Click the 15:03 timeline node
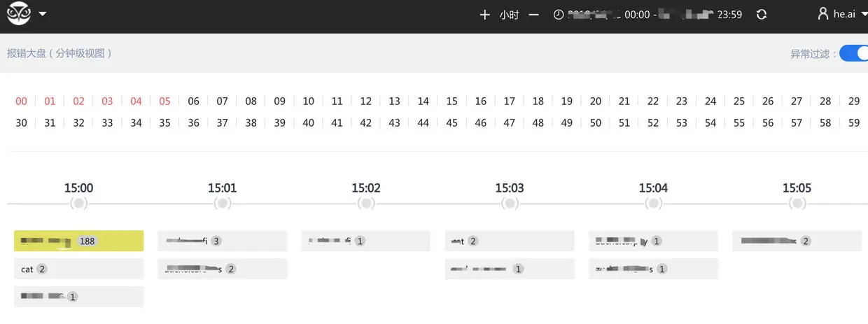Image resolution: width=868 pixels, height=324 pixels. pos(510,204)
